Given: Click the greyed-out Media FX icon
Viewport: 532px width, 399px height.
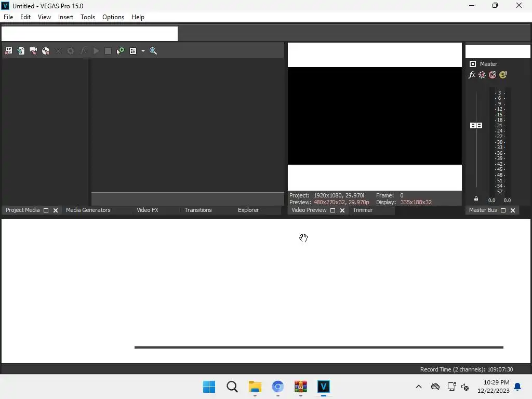Looking at the screenshot, I should pos(84,51).
